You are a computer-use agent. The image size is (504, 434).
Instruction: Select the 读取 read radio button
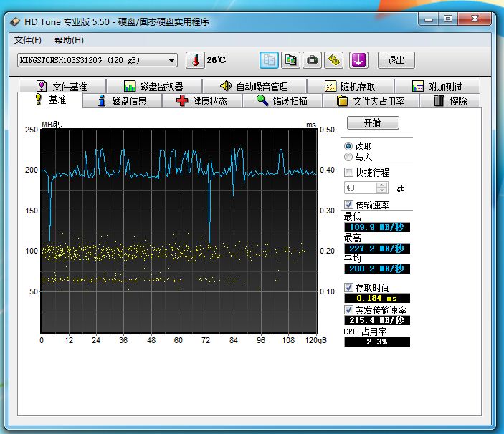pyautogui.click(x=348, y=146)
